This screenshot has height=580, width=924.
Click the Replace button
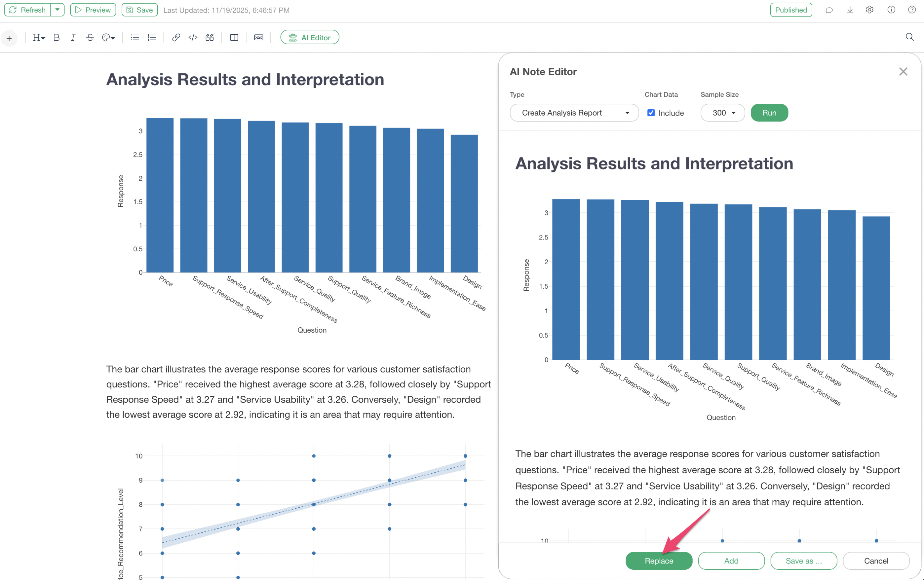pos(658,561)
